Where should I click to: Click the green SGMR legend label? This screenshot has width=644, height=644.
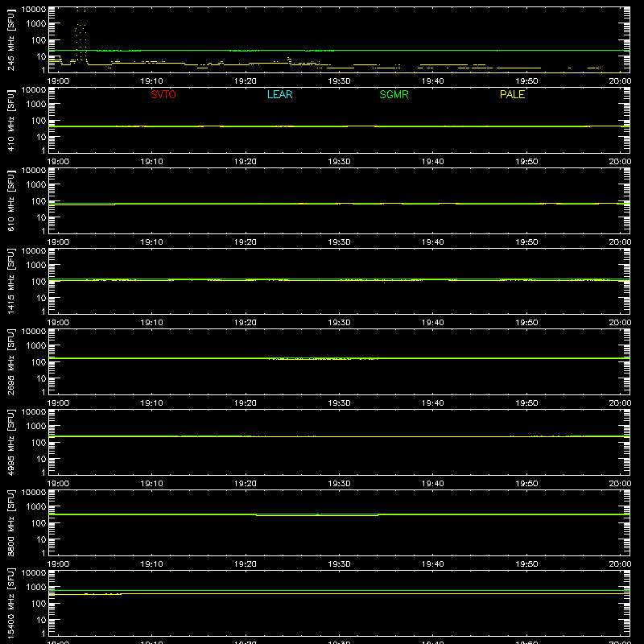[x=394, y=94]
